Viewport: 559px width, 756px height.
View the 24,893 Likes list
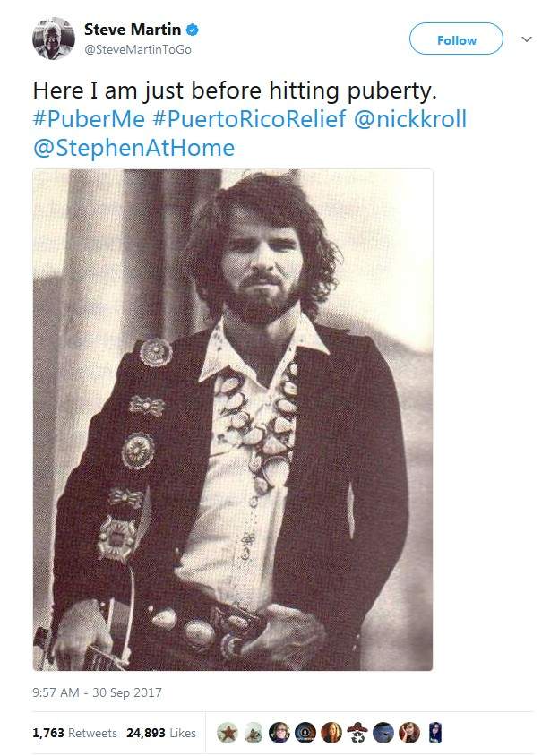[161, 733]
